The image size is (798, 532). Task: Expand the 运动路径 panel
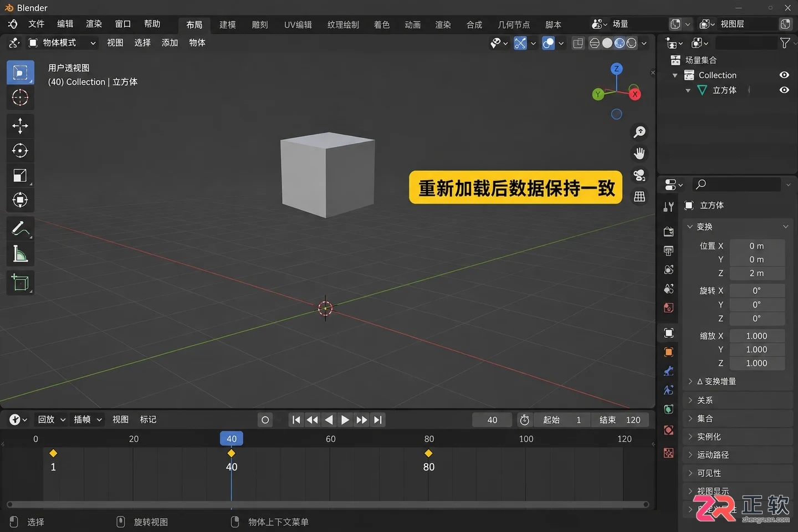(738, 455)
